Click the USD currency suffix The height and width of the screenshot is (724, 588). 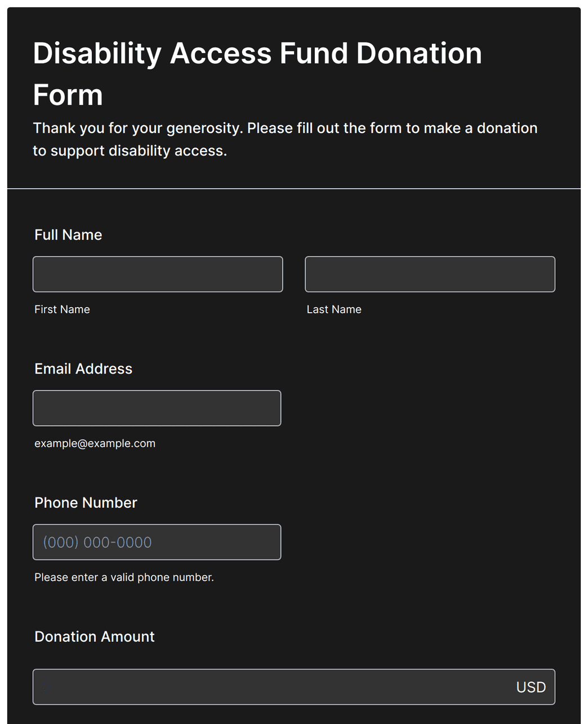[531, 687]
